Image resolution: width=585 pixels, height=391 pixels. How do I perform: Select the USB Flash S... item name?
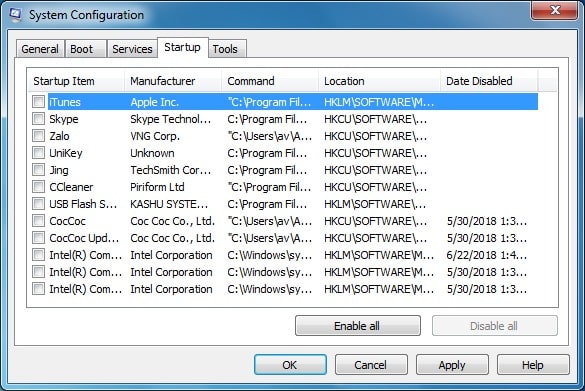click(83, 204)
